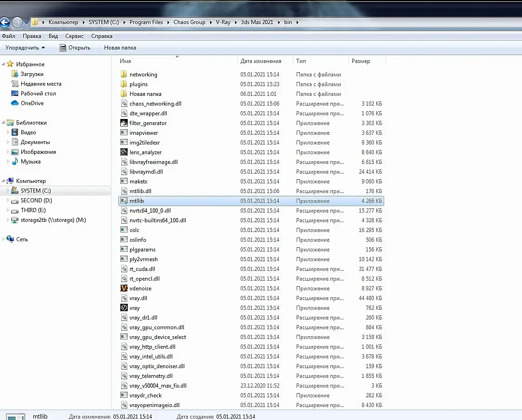
Task: Click the vray application icon
Action: point(124,308)
